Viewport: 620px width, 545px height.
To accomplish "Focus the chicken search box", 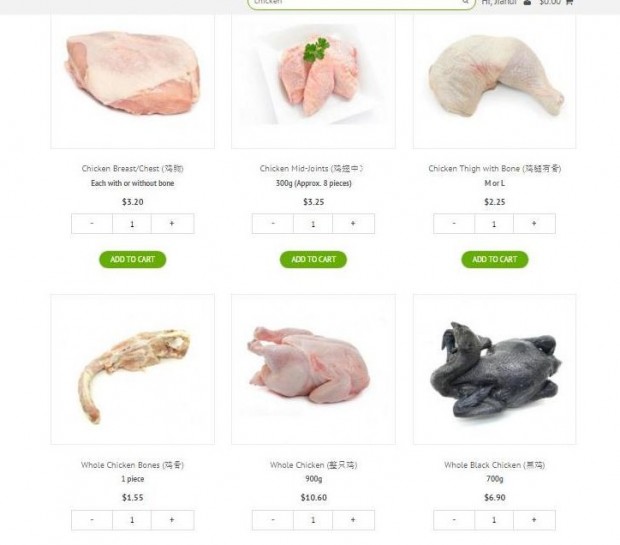I will [356, 3].
